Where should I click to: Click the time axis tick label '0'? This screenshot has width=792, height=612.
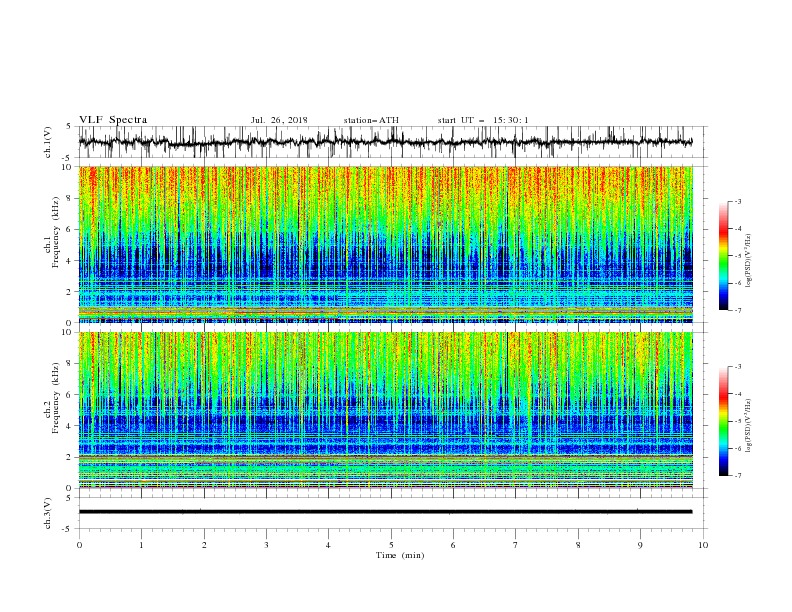79,545
